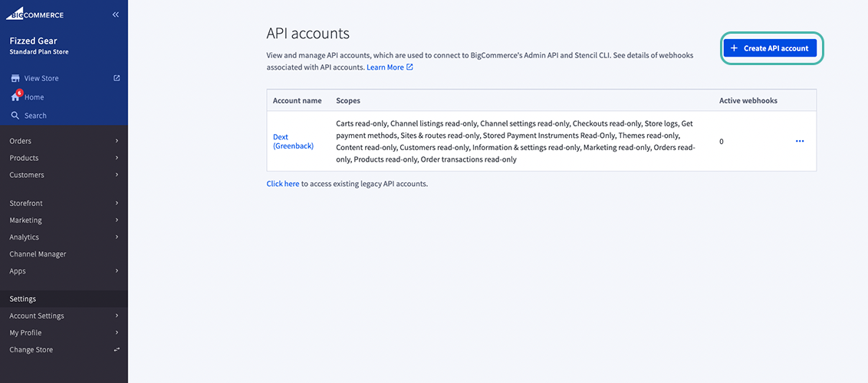Collapse the sidebar with double-chevron icon
868x383 pixels.
point(116,15)
